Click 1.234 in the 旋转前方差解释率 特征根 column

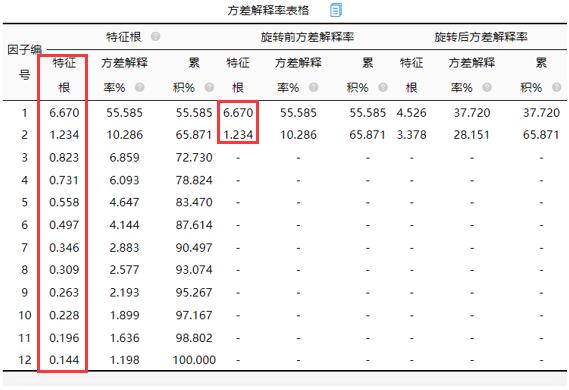pyautogui.click(x=238, y=135)
